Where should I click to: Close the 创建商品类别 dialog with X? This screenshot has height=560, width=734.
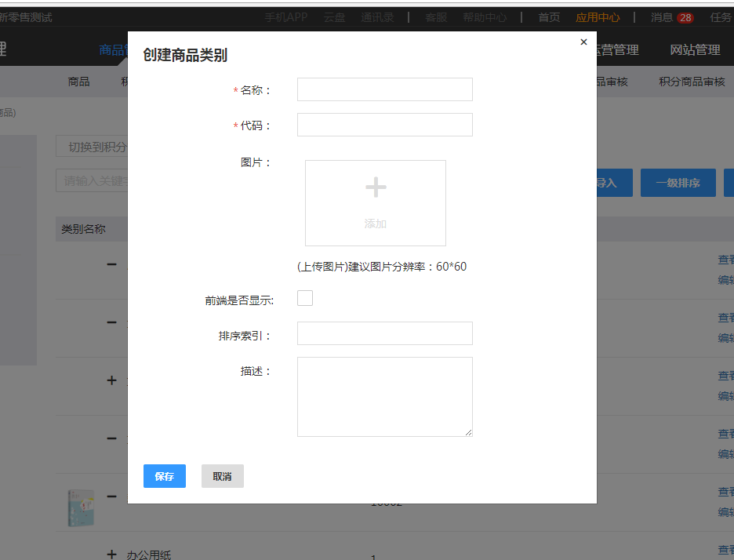(583, 42)
